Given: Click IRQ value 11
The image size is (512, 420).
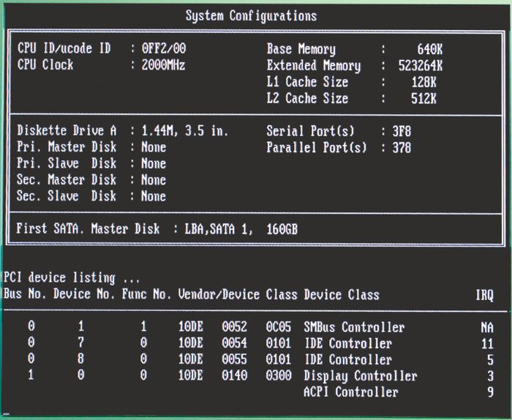Looking at the screenshot, I should tap(487, 344).
